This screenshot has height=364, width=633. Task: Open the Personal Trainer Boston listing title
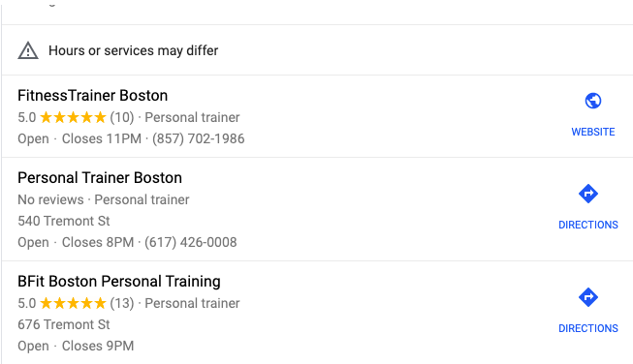pos(100,178)
